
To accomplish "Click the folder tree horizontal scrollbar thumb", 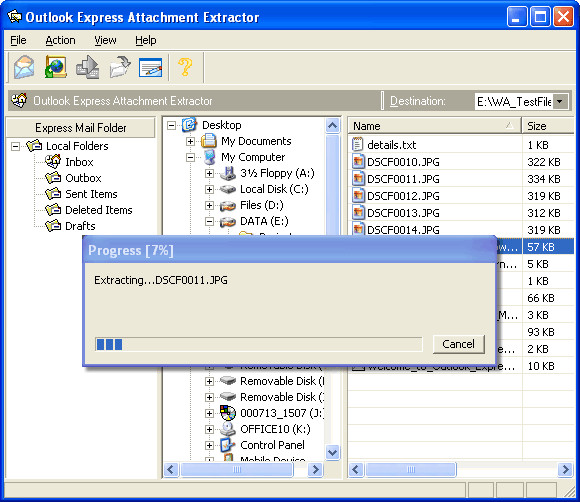I will pos(237,470).
